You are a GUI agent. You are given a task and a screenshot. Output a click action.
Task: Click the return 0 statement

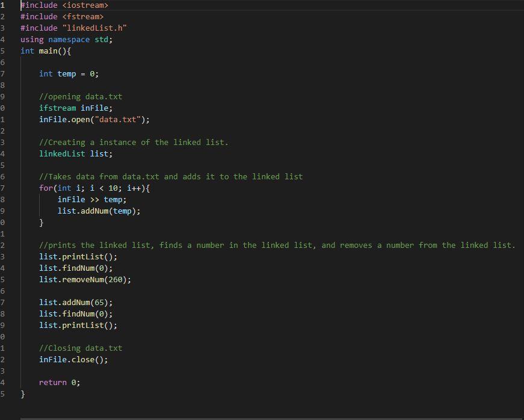[60, 382]
